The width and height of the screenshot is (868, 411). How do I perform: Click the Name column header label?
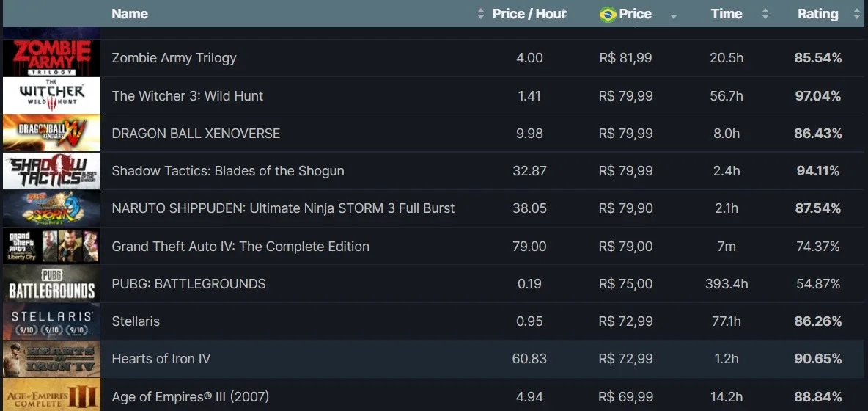(x=130, y=14)
